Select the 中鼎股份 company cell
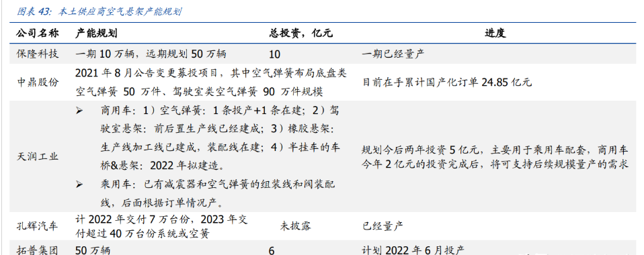The width and height of the screenshot is (644, 255). (x=38, y=83)
